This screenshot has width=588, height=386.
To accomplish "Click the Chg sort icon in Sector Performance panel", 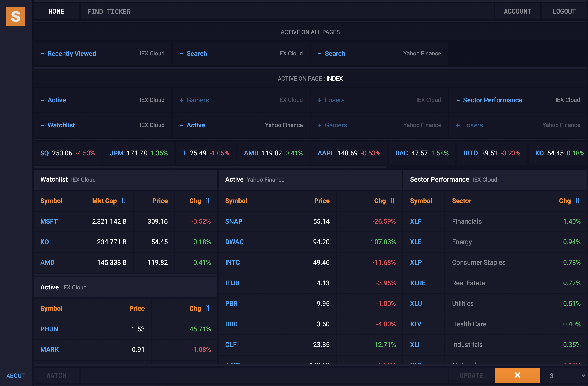I will tap(578, 201).
